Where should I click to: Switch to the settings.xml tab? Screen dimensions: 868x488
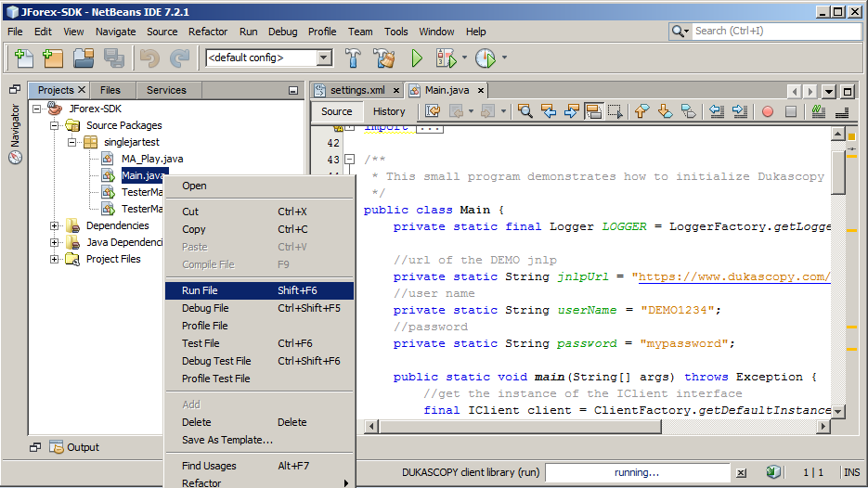(x=357, y=90)
